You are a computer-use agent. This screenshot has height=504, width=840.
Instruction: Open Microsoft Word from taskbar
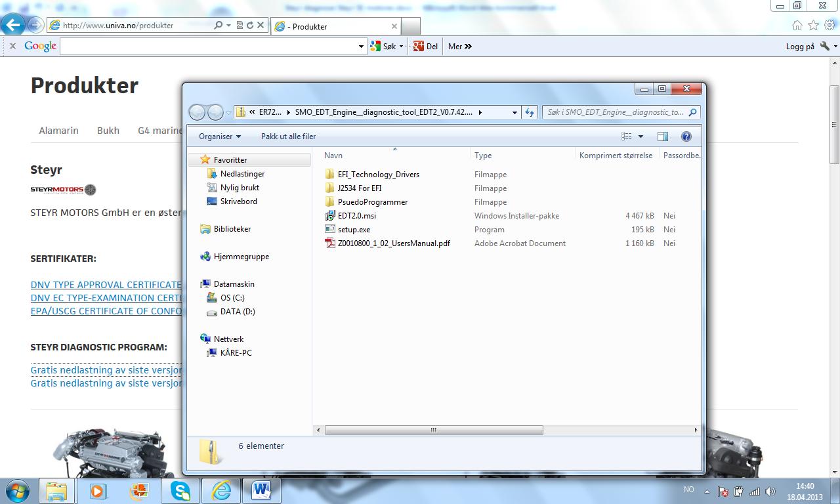261,491
